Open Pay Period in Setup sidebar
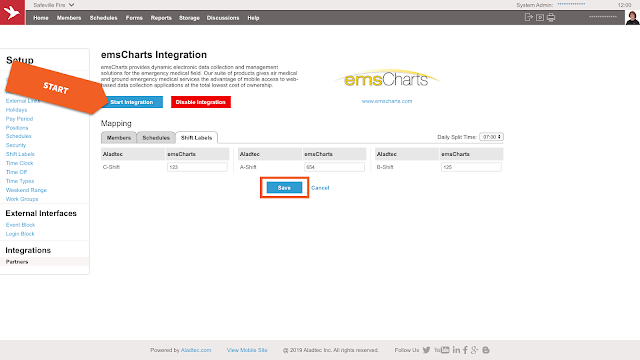This screenshot has width=640, height=360. tap(19, 119)
